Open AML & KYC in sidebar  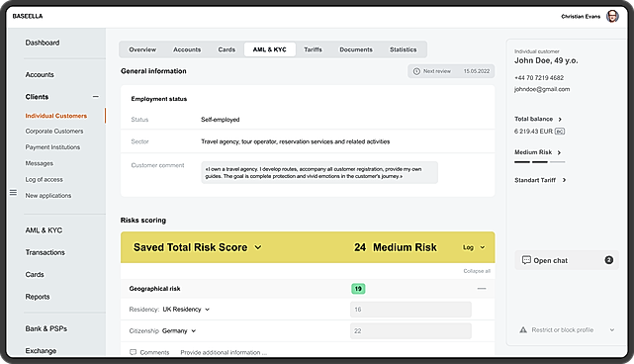coord(44,230)
